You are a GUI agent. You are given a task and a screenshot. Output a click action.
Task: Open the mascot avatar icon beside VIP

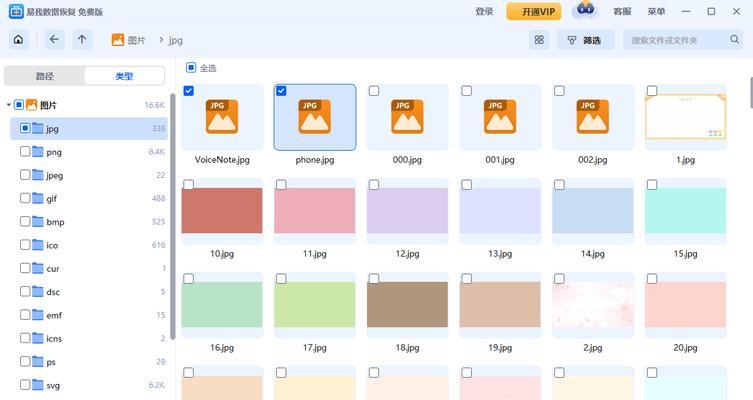pyautogui.click(x=584, y=11)
